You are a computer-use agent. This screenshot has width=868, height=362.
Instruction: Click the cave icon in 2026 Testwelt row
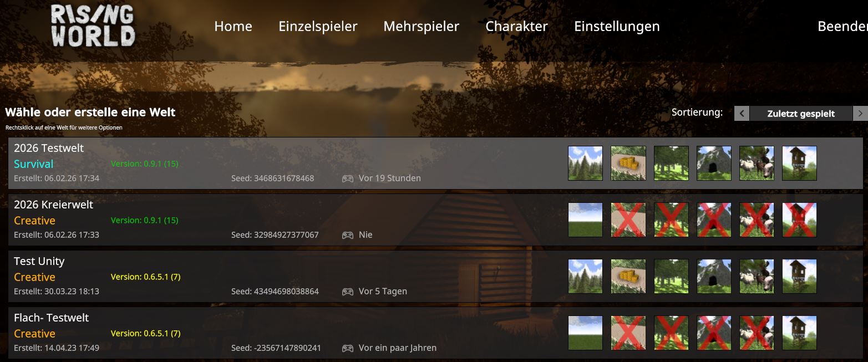[714, 163]
